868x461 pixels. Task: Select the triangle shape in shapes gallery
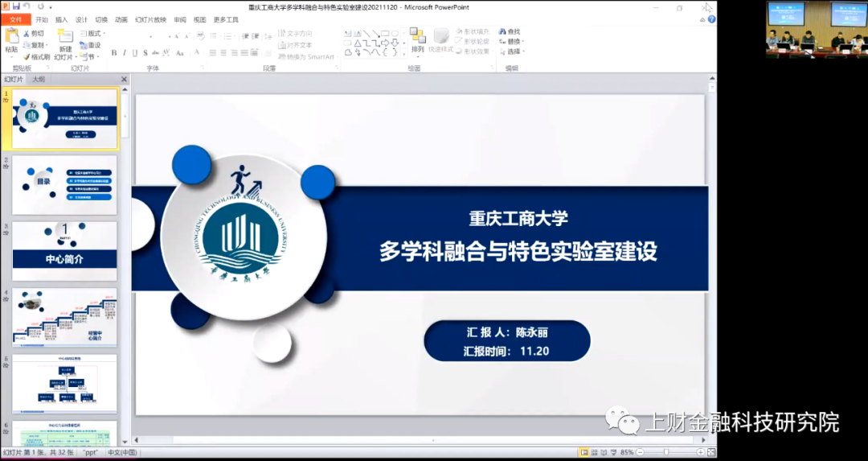357,43
